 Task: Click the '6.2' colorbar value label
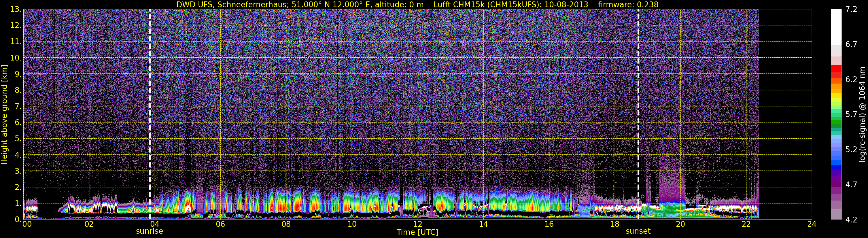click(x=851, y=79)
